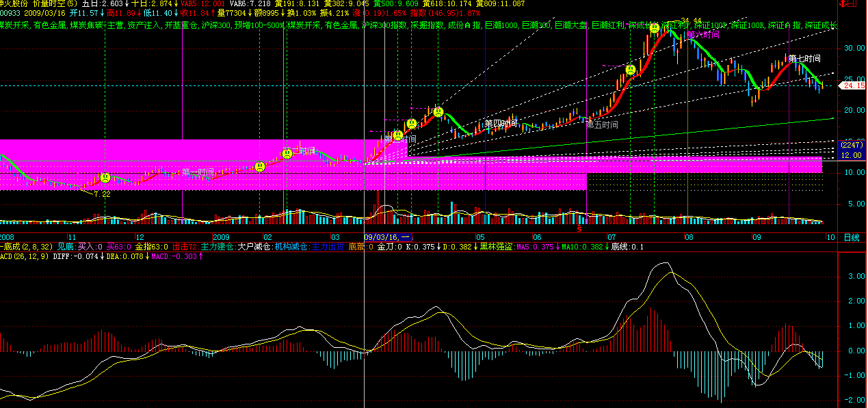Click the DIFF:-0.074 readout

click(x=75, y=256)
